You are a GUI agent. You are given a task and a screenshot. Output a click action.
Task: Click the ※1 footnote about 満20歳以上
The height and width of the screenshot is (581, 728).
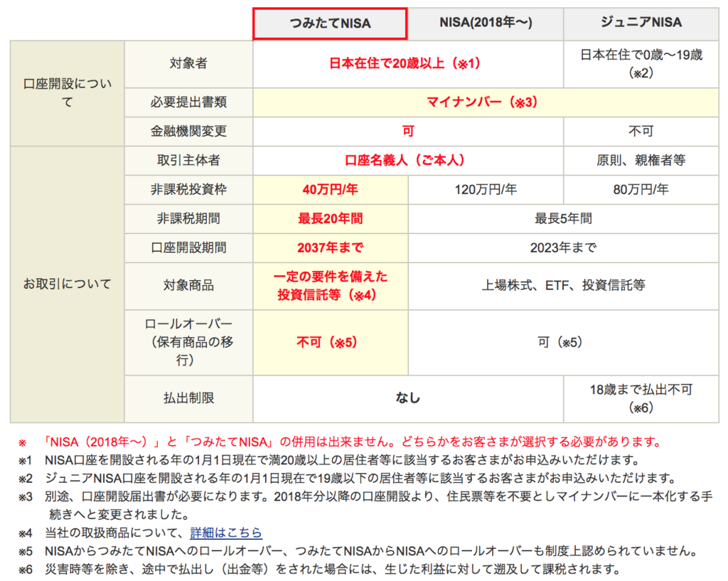[x=328, y=460]
